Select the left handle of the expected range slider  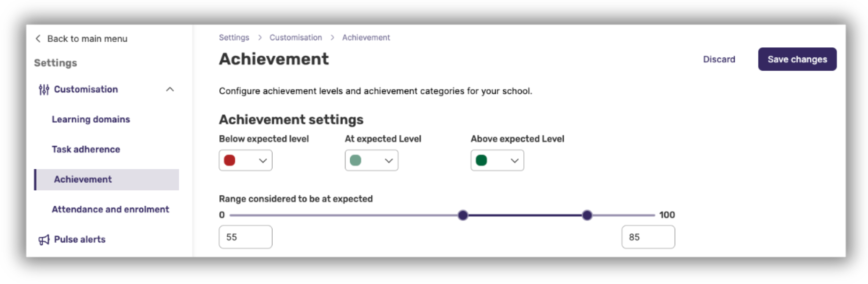462,215
